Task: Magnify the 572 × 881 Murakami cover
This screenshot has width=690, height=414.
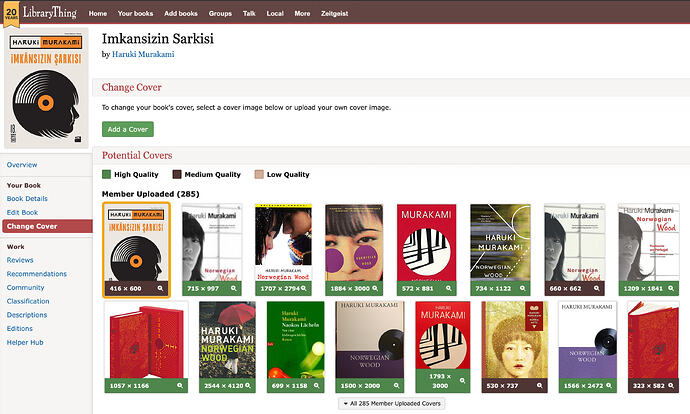Action: click(x=448, y=289)
